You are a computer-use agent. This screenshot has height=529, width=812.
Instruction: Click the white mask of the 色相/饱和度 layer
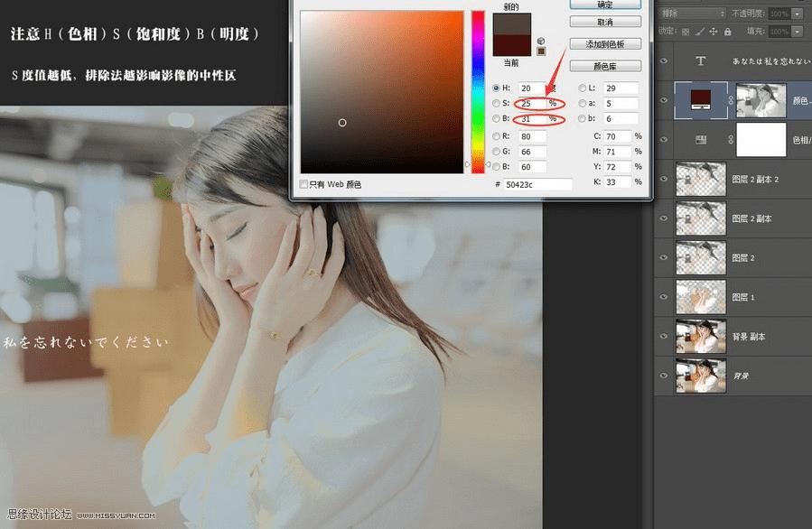pos(761,140)
